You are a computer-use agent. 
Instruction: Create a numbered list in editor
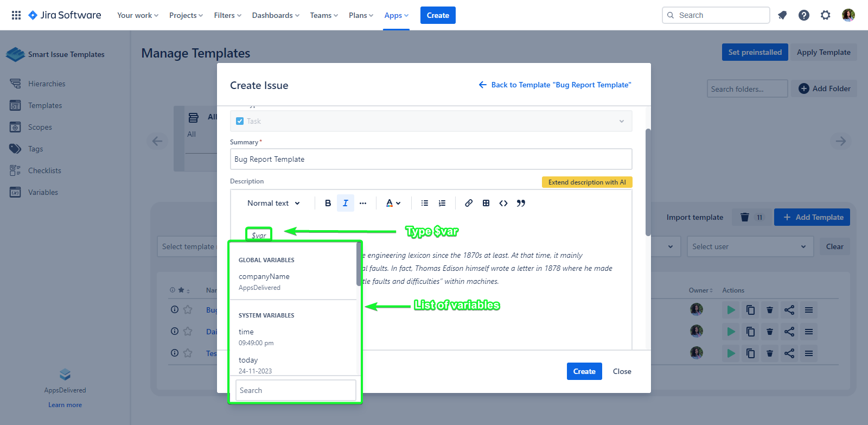(442, 203)
